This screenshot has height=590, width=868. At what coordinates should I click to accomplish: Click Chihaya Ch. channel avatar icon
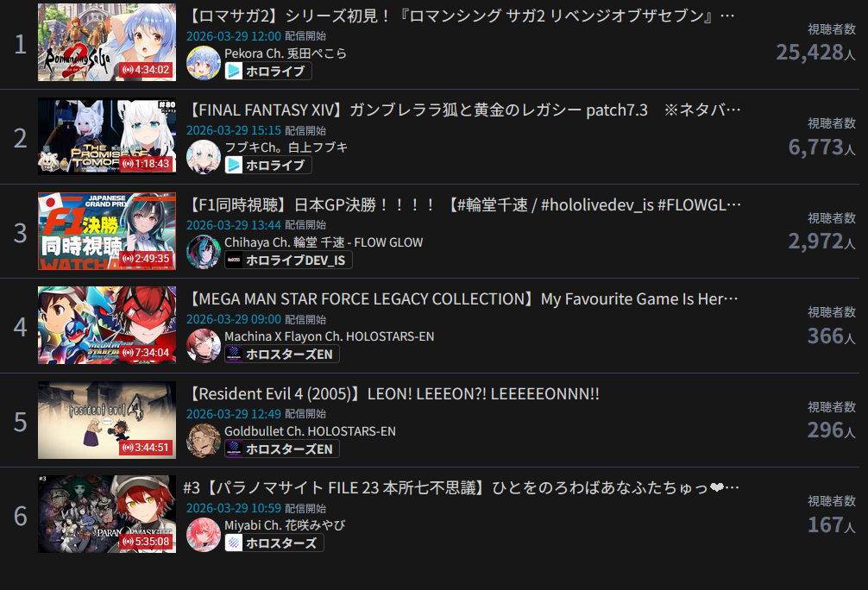(x=203, y=252)
